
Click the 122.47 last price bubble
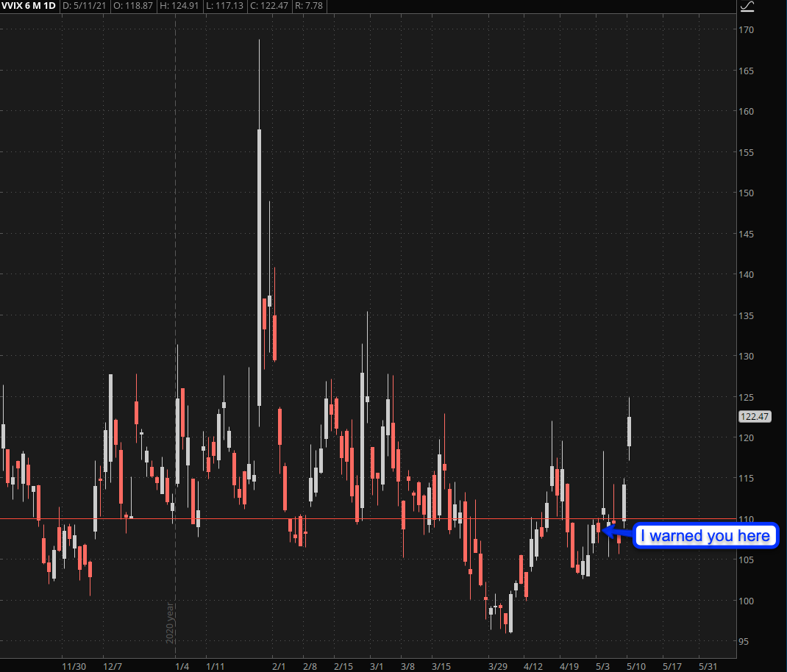[755, 417]
